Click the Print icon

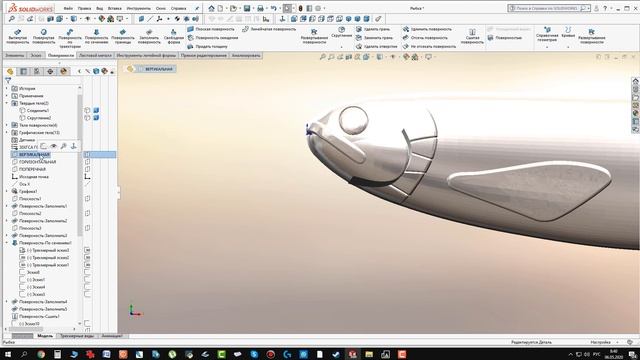[260, 8]
